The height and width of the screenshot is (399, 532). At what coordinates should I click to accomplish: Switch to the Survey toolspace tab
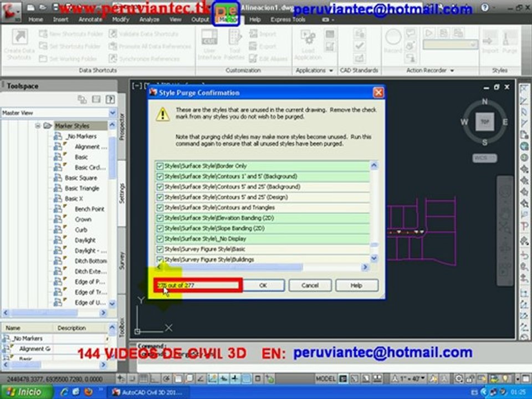click(122, 261)
